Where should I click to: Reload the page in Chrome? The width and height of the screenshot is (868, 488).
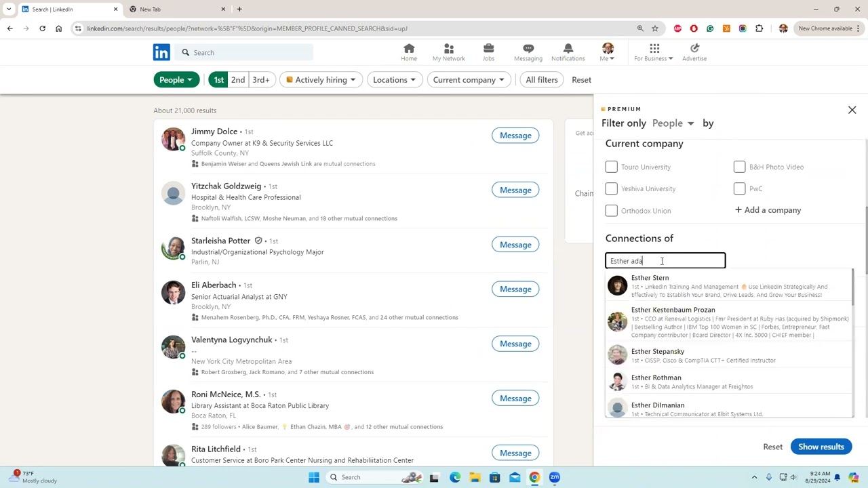(42, 28)
